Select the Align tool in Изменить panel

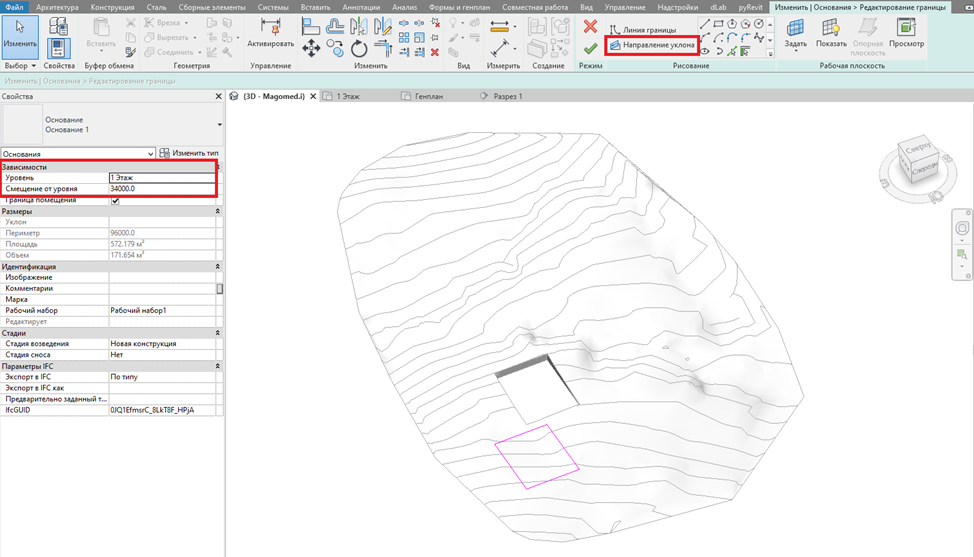(x=311, y=27)
